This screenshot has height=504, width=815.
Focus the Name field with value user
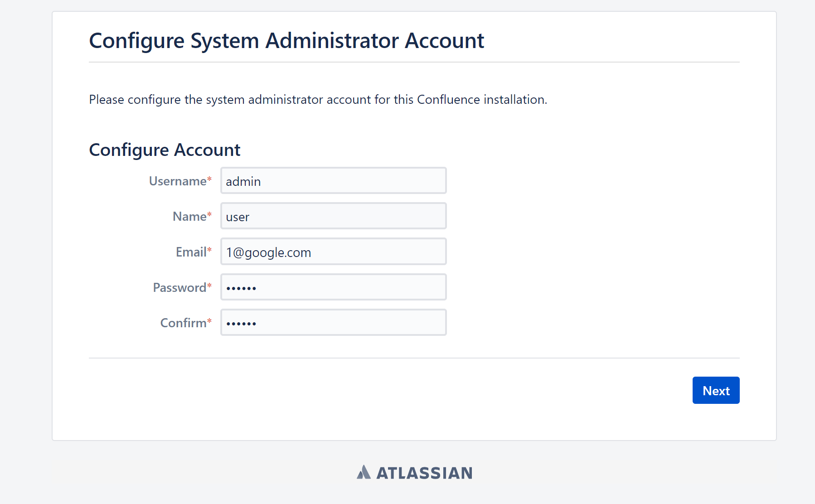333,216
